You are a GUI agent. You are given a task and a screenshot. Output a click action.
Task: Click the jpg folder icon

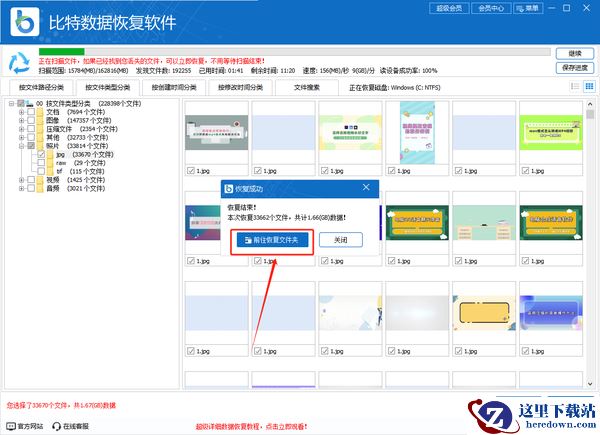(50, 155)
